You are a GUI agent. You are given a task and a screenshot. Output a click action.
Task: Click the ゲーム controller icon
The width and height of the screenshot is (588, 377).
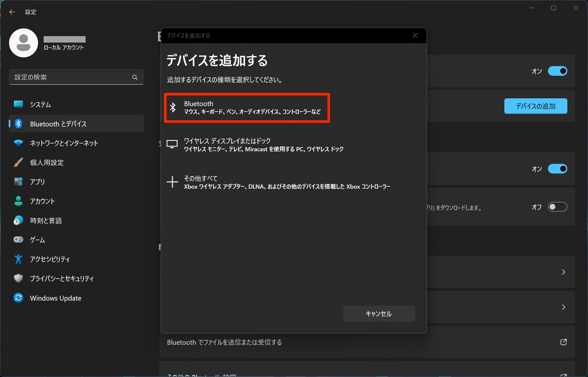coord(18,240)
